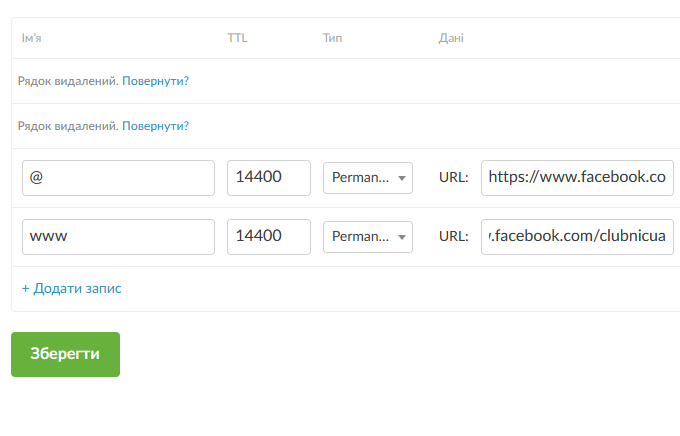Focus the name field containing 'www'
This screenshot has width=680, height=436.
click(x=118, y=237)
